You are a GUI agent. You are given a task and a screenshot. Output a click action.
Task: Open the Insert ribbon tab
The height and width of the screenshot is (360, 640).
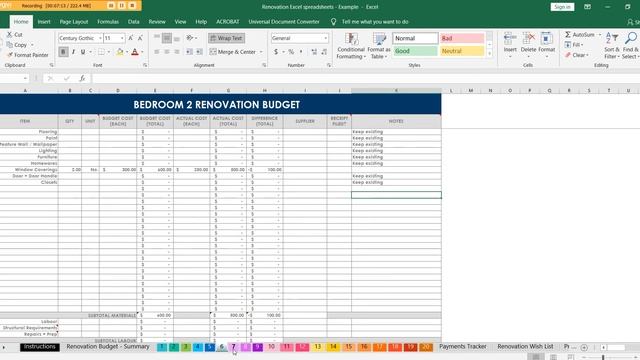point(44,22)
